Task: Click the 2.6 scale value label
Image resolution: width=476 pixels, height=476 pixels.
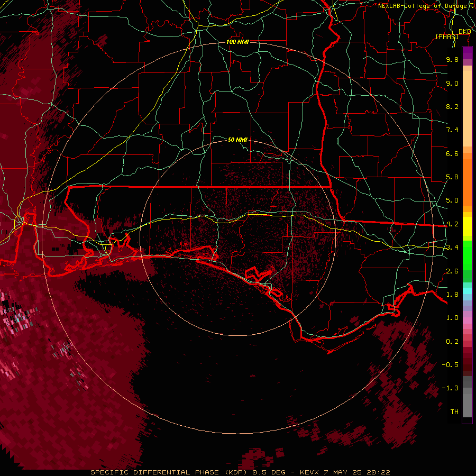Action: click(452, 271)
